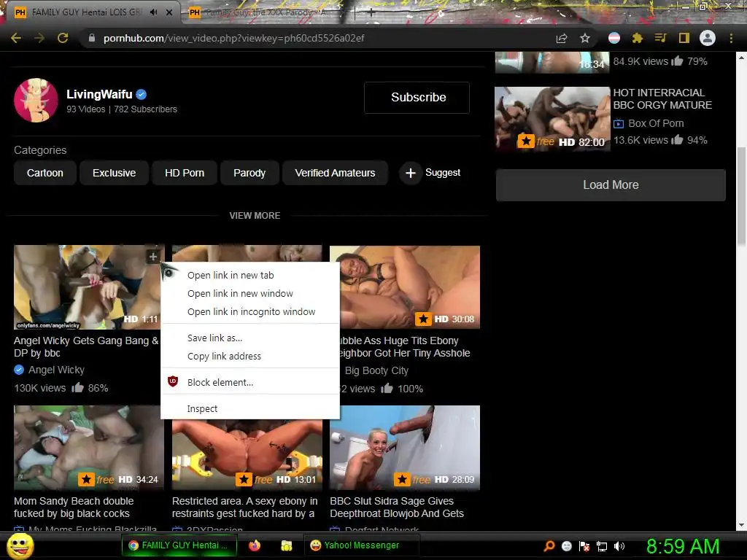Click the plus icon to Suggest a category

(x=410, y=173)
